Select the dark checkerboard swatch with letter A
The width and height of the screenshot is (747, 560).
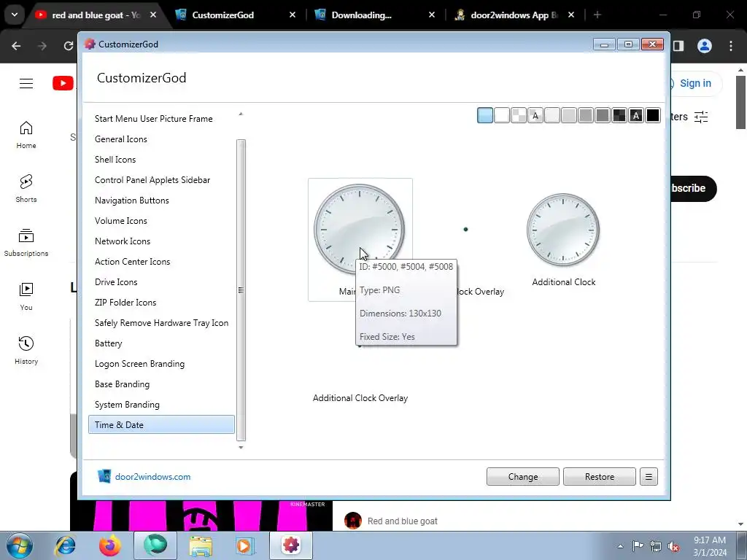tap(636, 115)
